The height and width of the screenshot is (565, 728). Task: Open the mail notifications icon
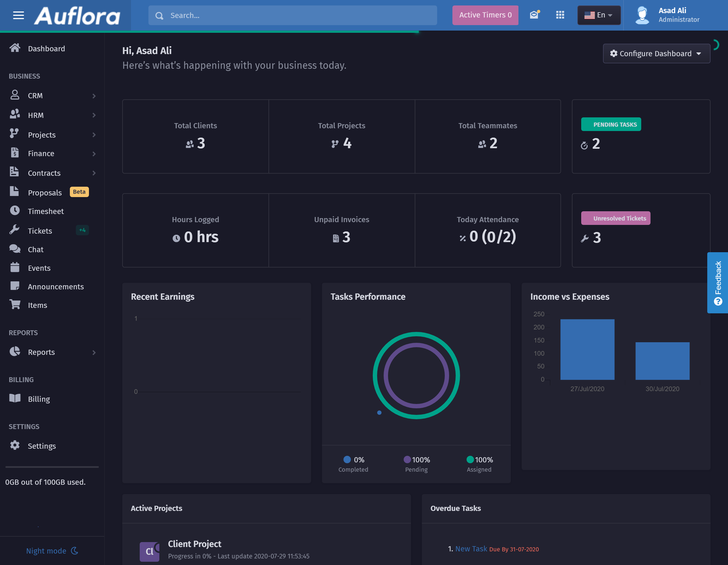tap(534, 15)
